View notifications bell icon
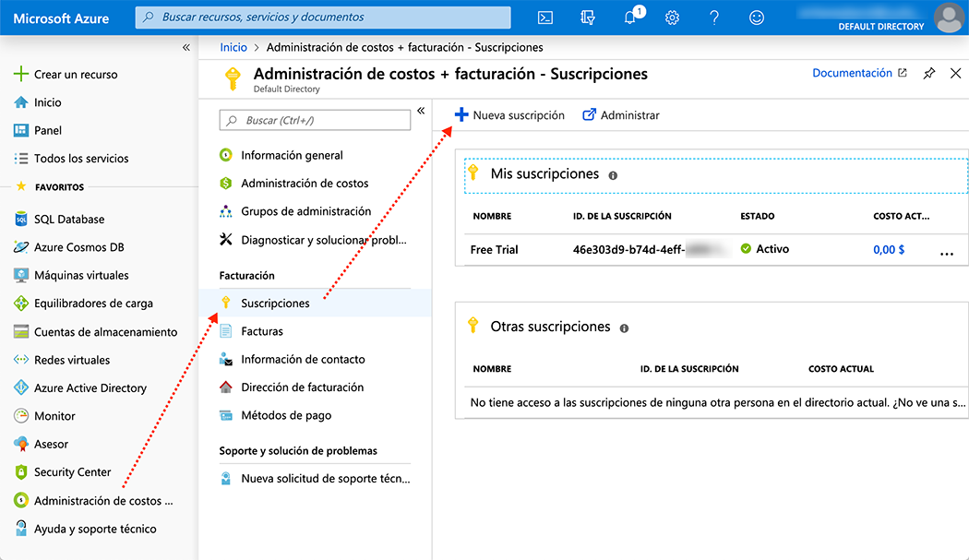 pyautogui.click(x=630, y=17)
